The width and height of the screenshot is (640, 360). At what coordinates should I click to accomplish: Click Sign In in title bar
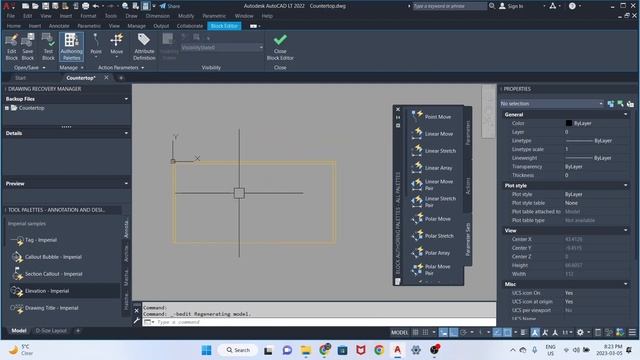coord(511,6)
